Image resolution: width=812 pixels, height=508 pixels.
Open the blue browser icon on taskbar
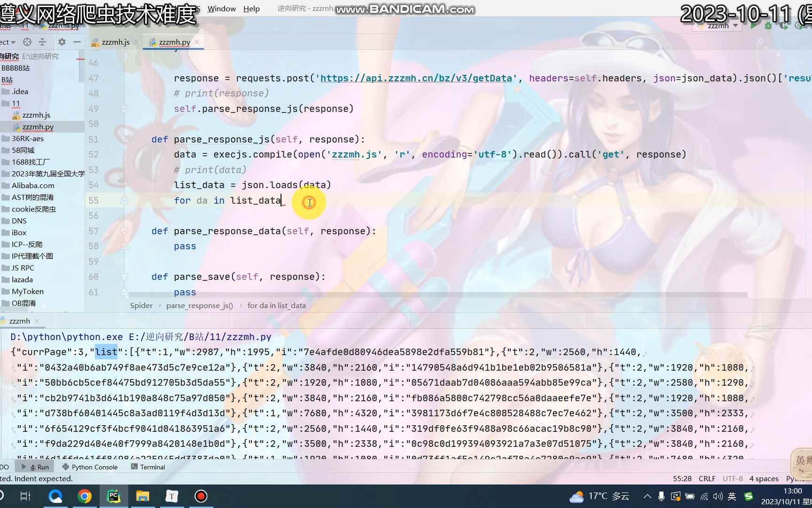coord(55,496)
